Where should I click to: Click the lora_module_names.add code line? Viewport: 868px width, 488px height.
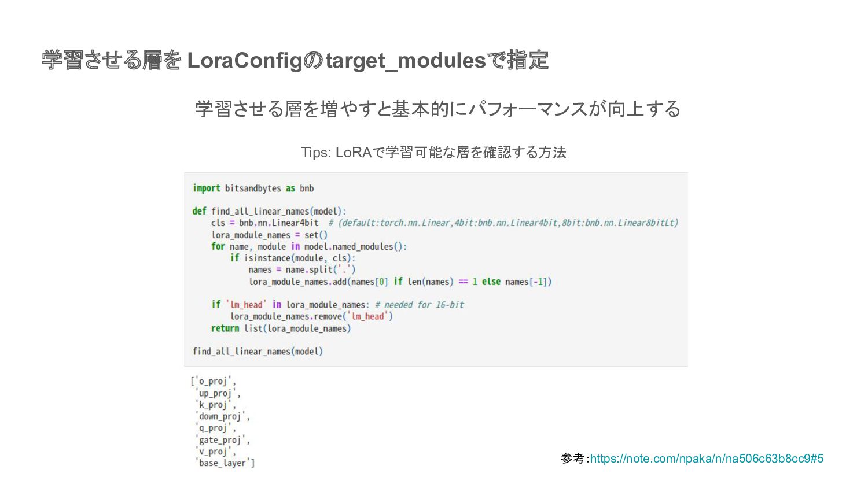click(400, 282)
